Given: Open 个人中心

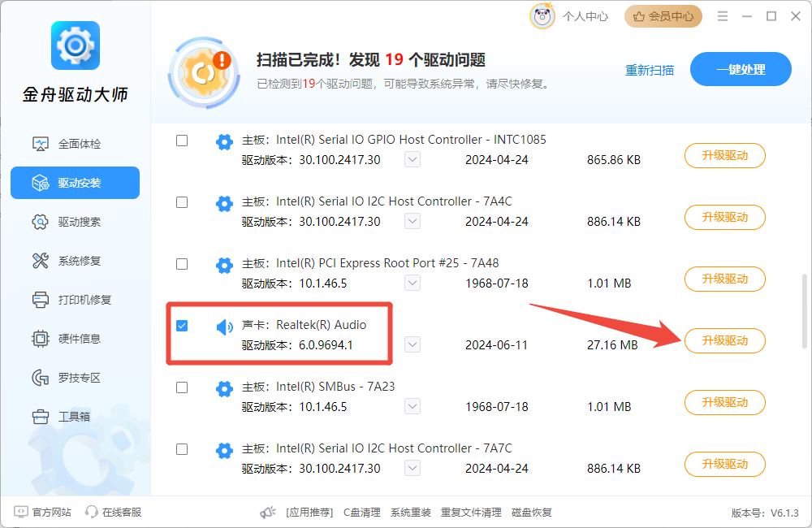Looking at the screenshot, I should [585, 16].
